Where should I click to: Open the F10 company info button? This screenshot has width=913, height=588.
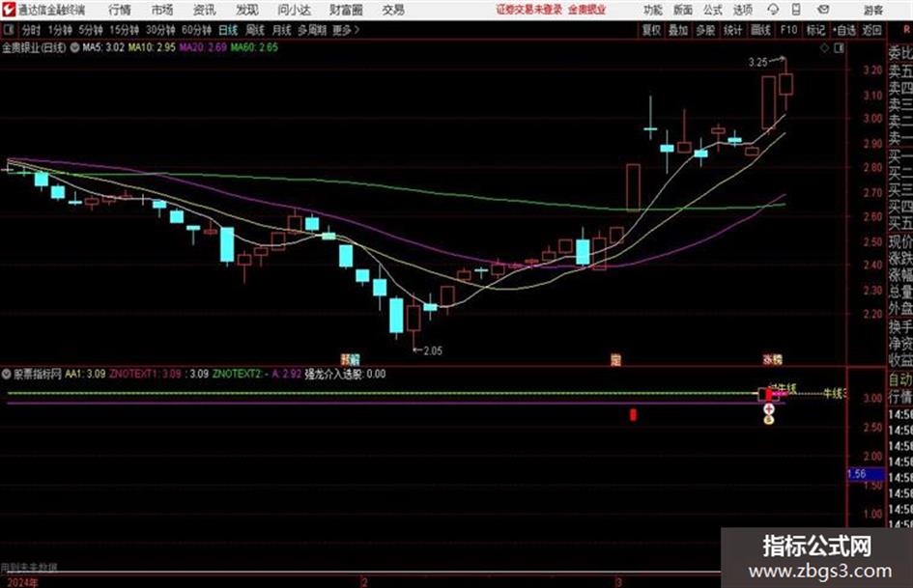pyautogui.click(x=788, y=30)
